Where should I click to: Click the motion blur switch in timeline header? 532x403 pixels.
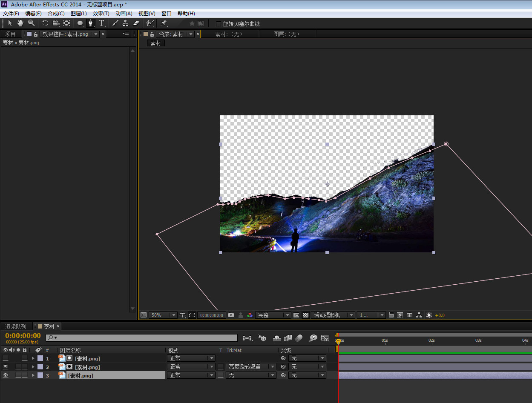(x=299, y=338)
